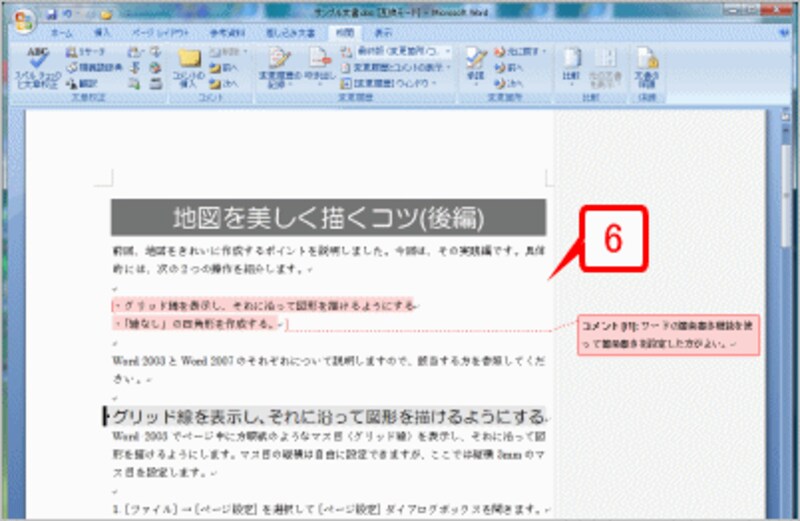800x521 pixels.
Task: Click the large heading グリッド線を表示し、それに沿って
Action: (327, 416)
